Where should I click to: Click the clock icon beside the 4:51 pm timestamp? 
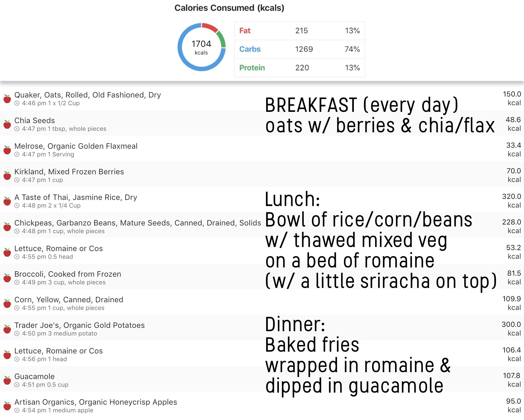coord(17,385)
